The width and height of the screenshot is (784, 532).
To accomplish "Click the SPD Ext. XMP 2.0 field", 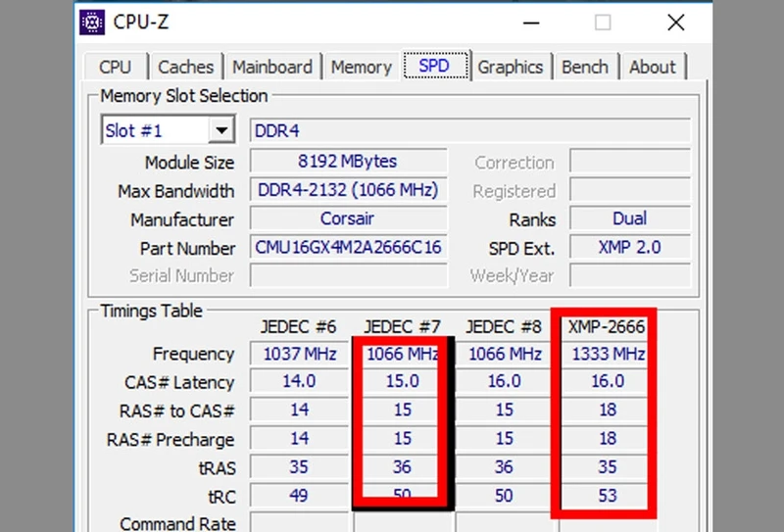I will click(x=630, y=247).
